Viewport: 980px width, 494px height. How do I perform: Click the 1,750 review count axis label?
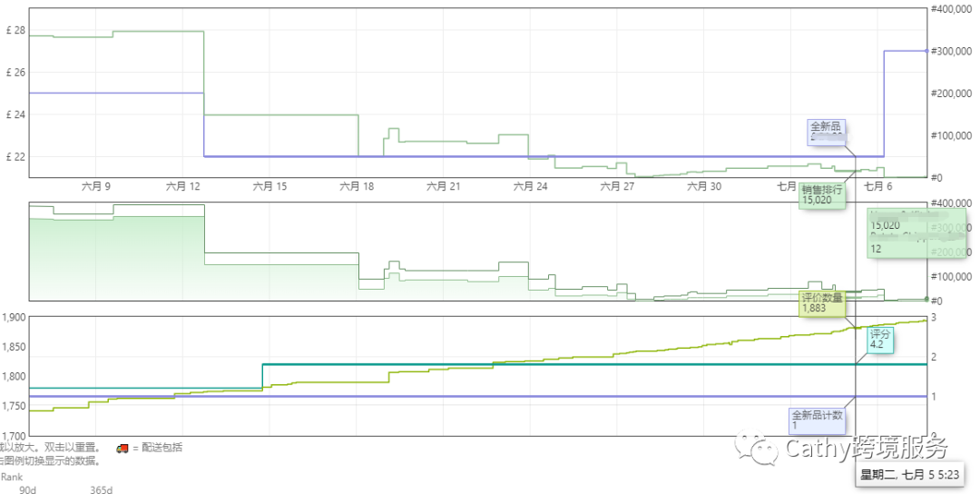click(13, 407)
